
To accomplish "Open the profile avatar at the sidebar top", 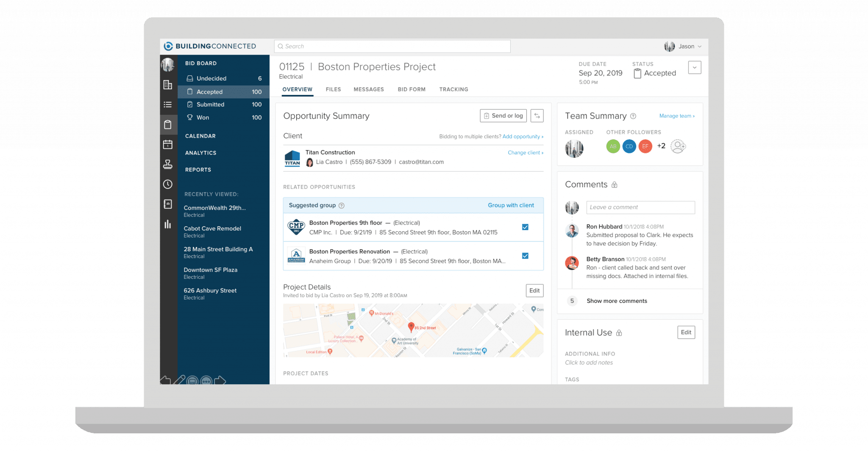I will (168, 64).
